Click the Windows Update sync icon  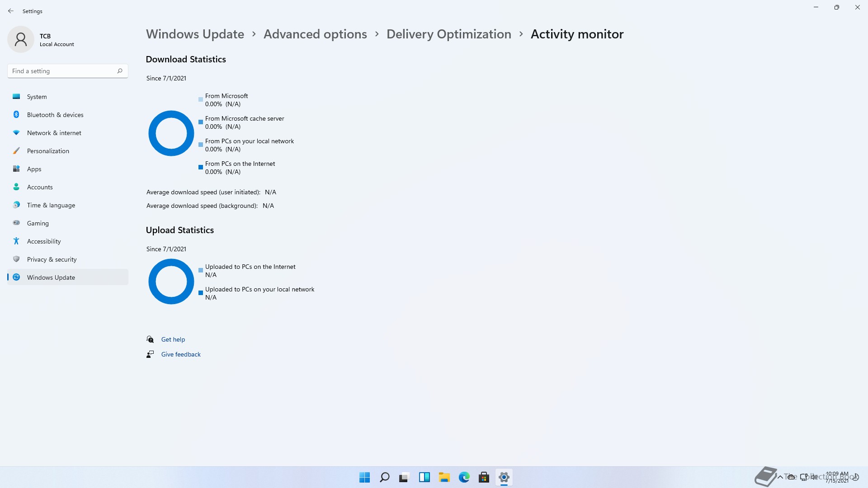click(x=16, y=277)
